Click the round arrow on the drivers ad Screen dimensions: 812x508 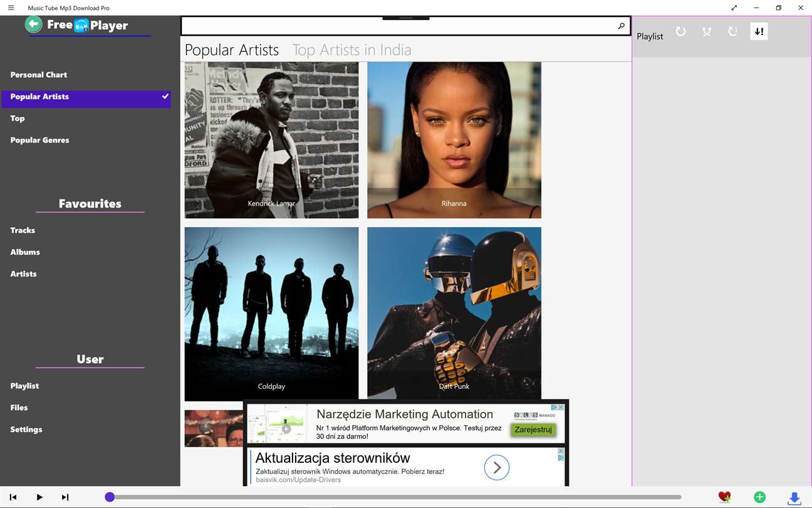click(x=497, y=467)
